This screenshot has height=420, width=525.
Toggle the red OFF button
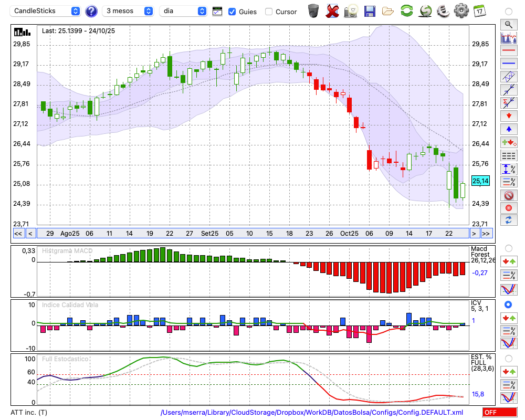click(500, 412)
